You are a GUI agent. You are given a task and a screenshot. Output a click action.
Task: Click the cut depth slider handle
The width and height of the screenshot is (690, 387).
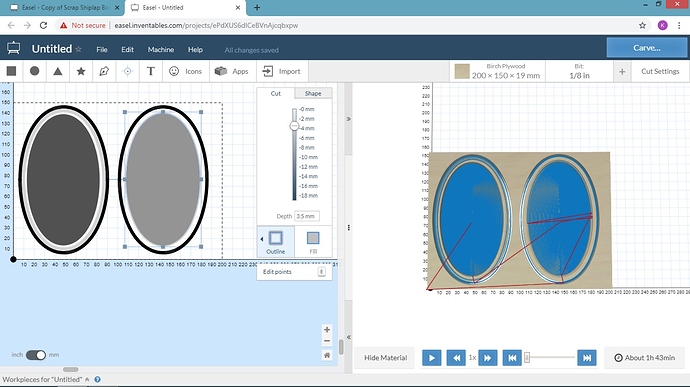tap(294, 126)
